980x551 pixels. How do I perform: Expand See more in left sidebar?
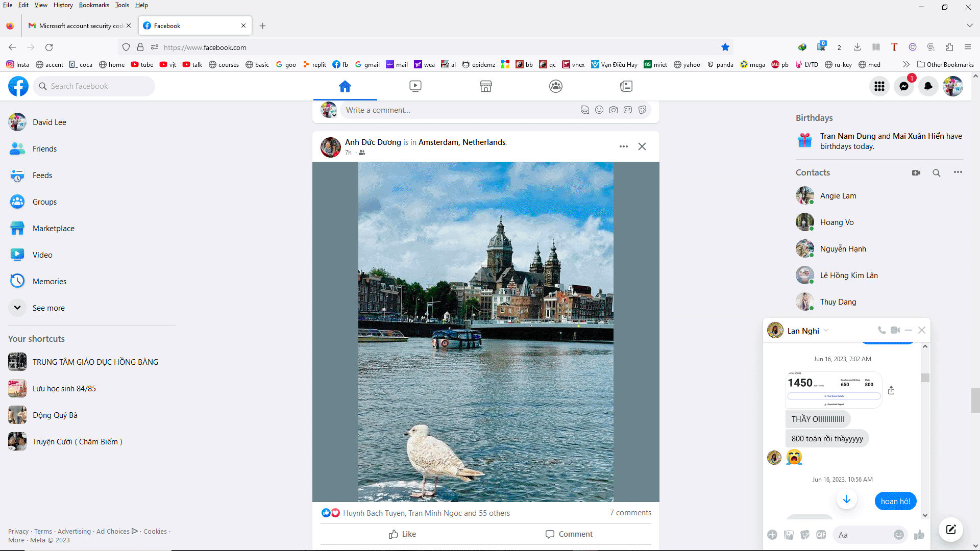(48, 308)
